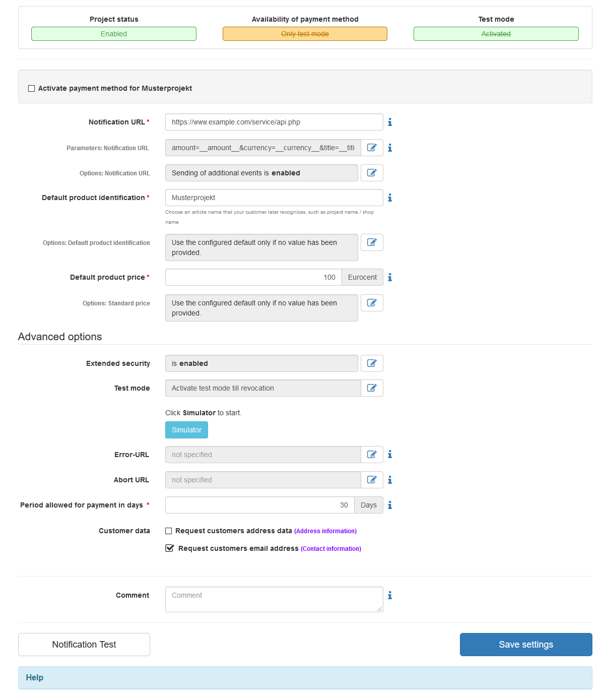This screenshot has height=700, width=605.
Task: Edit the Error-URL field
Action: click(x=372, y=454)
